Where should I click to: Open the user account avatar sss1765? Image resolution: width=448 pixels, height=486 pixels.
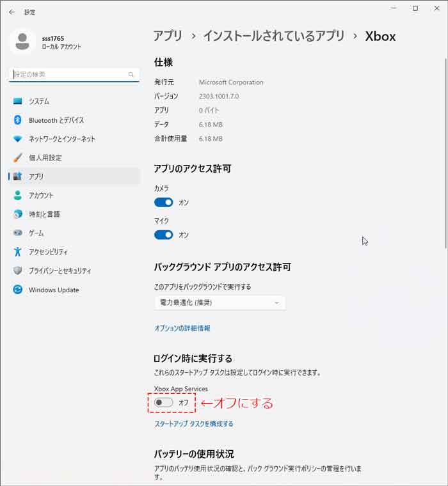coord(22,42)
